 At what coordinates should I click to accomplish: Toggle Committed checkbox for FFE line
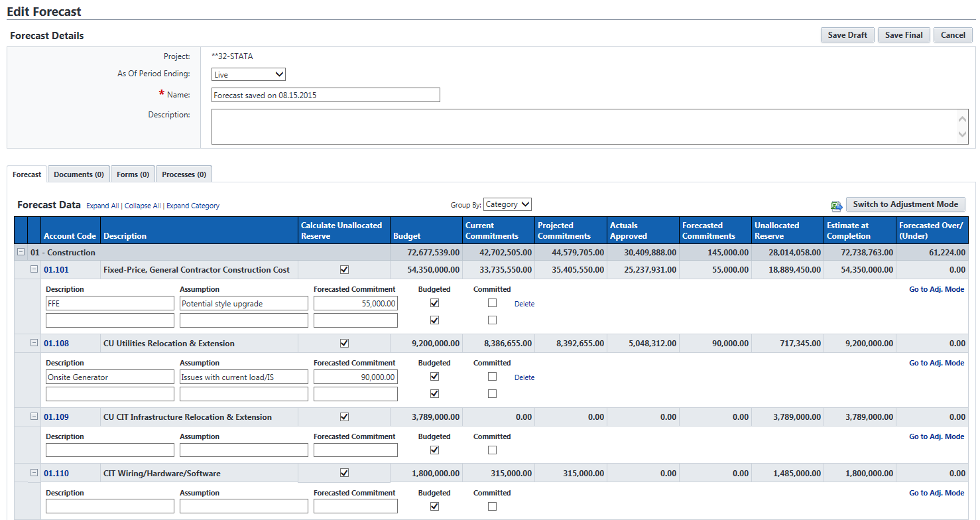492,303
